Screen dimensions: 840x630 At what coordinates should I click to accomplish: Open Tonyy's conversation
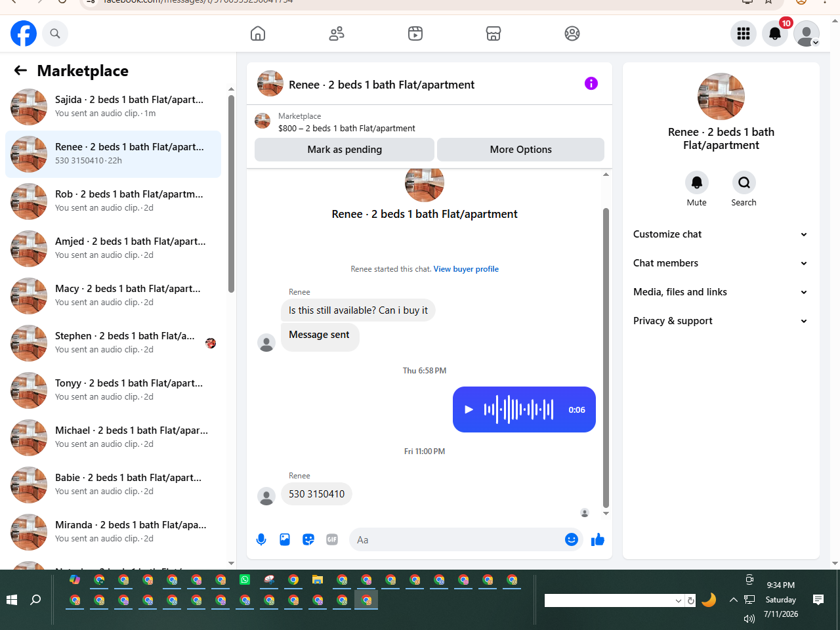[114, 390]
